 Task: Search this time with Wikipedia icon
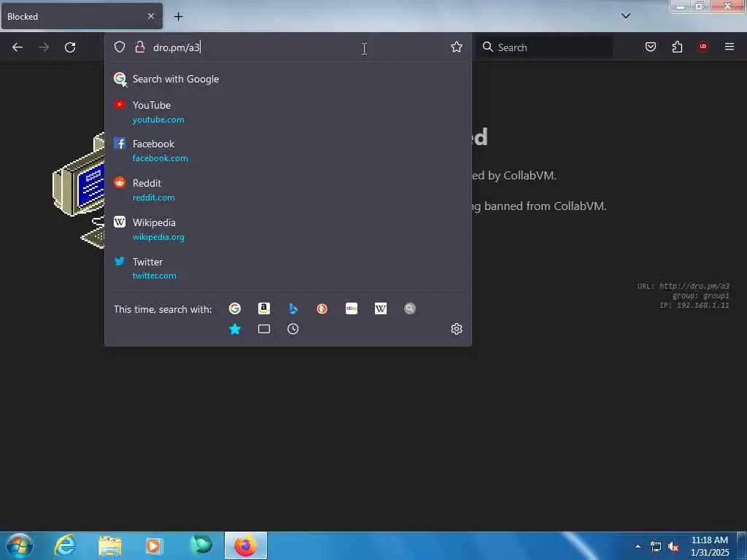click(x=381, y=308)
